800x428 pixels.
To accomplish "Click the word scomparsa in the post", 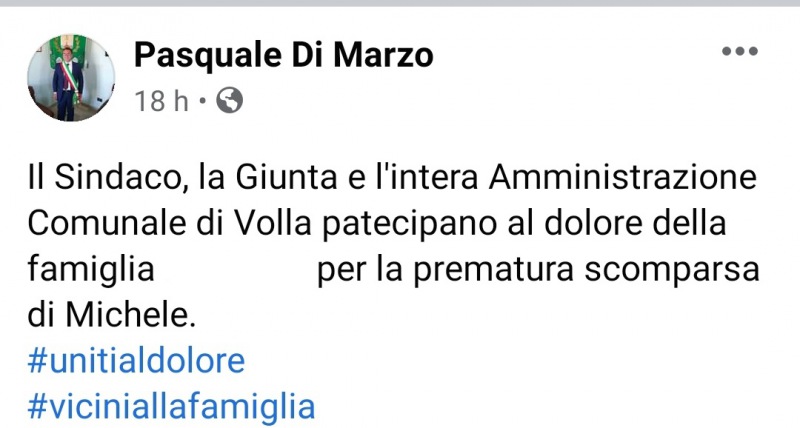I will tap(672, 270).
